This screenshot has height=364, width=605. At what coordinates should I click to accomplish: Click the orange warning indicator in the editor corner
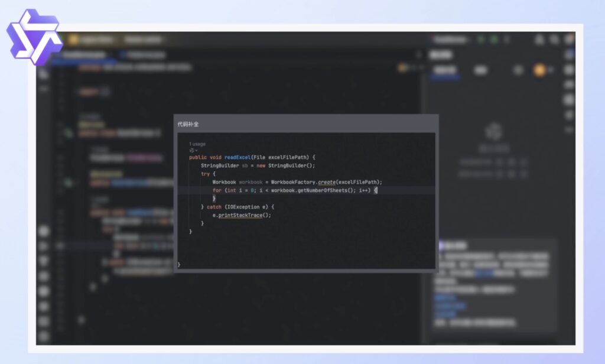404,68
